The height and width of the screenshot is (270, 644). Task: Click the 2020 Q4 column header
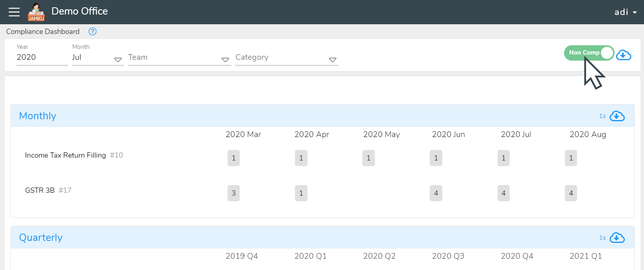click(517, 256)
